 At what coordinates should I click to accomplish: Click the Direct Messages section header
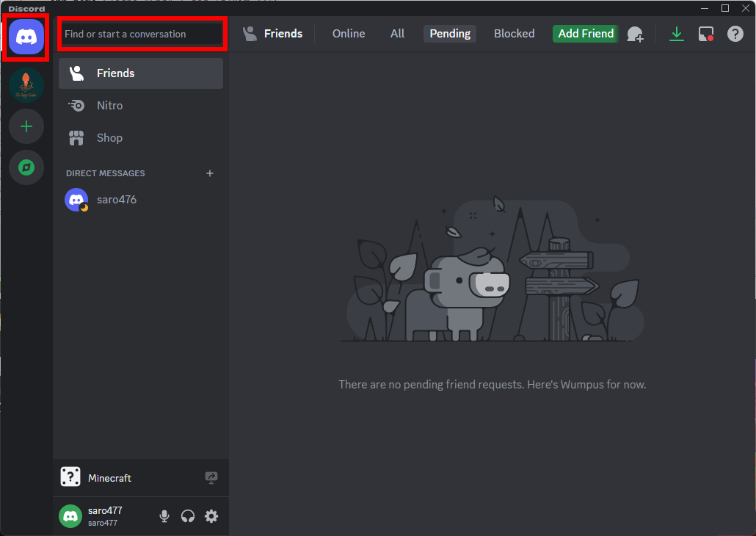pyautogui.click(x=105, y=173)
